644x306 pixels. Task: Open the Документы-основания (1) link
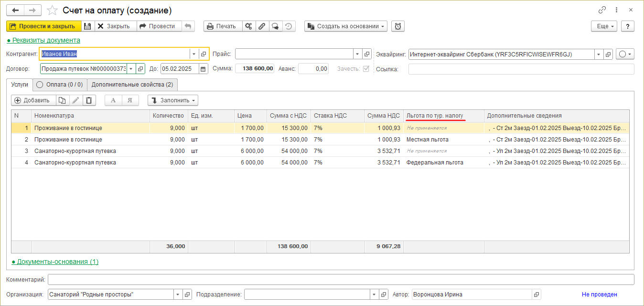point(57,262)
